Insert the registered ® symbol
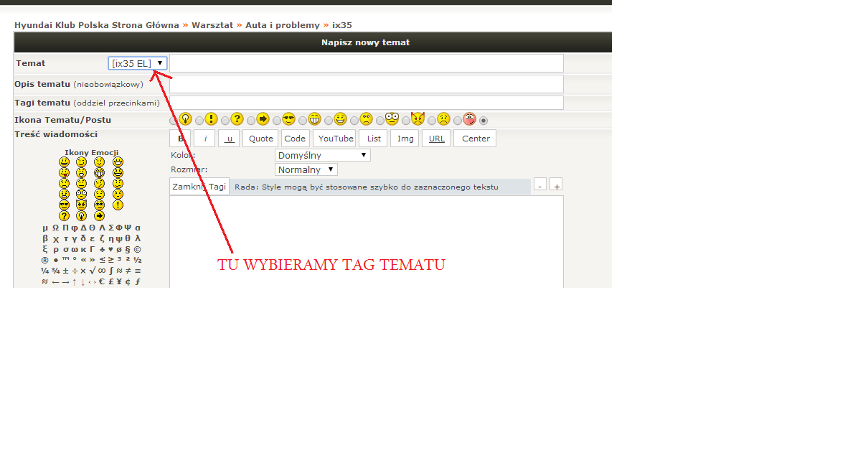This screenshot has height=453, width=868. (44, 260)
